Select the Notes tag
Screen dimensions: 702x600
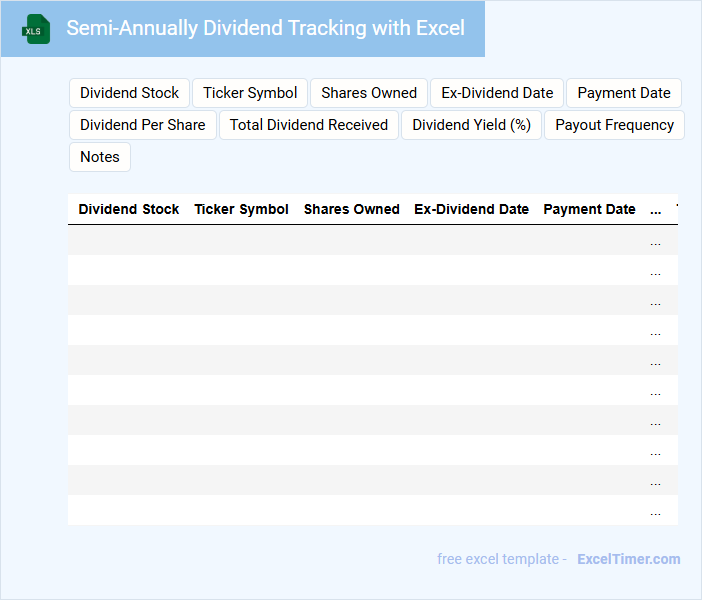pos(100,157)
